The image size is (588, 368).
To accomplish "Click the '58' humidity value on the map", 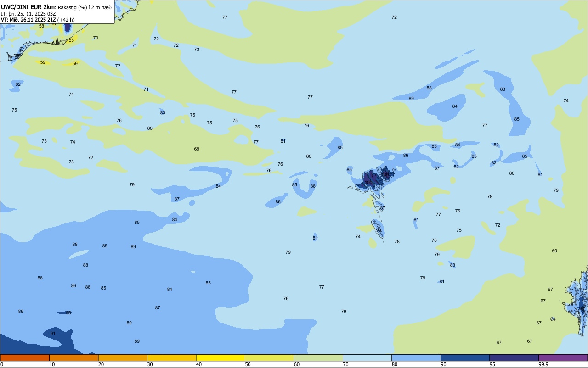I will [41, 26].
